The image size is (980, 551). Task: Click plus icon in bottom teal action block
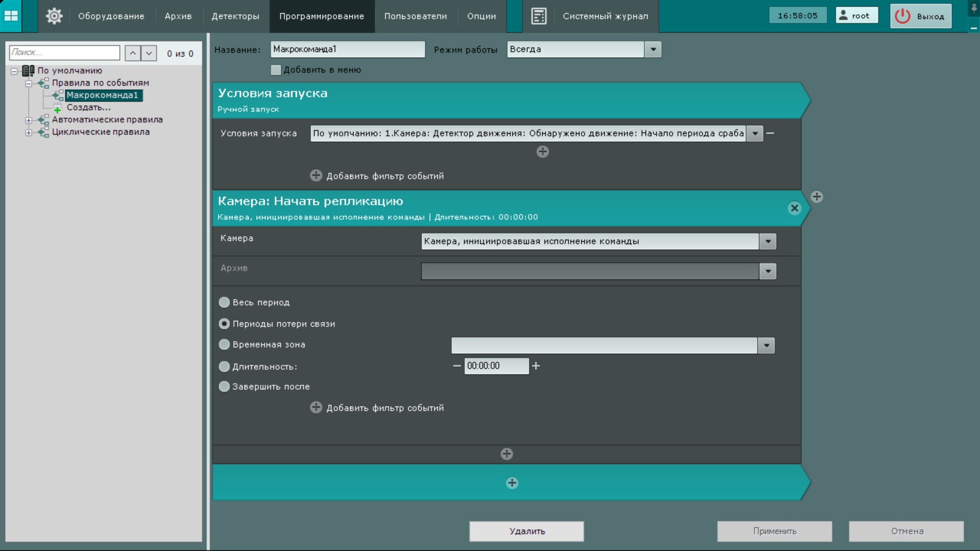(x=512, y=483)
